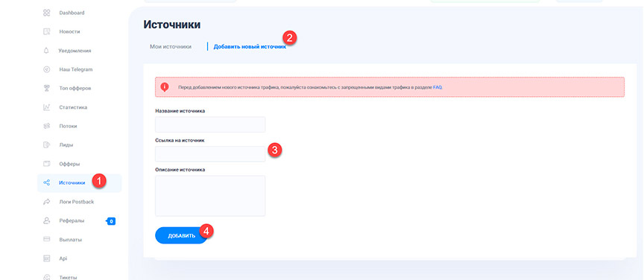Go to Лиды section
Image resolution: width=644 pixels, height=280 pixels.
66,145
